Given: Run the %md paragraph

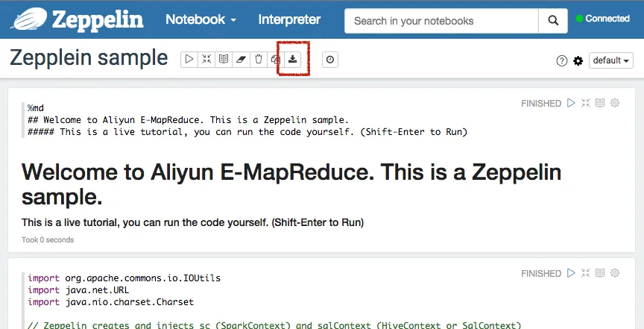Looking at the screenshot, I should point(571,103).
